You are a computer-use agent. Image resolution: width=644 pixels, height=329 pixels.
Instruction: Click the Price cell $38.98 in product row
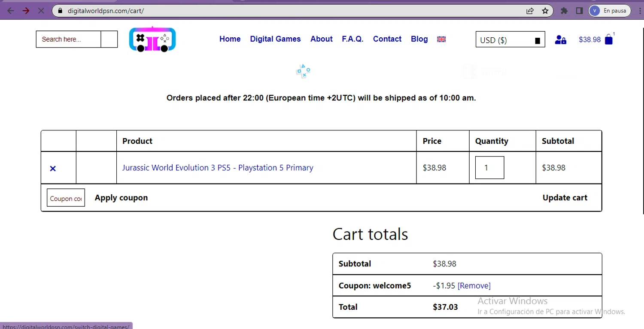click(434, 168)
